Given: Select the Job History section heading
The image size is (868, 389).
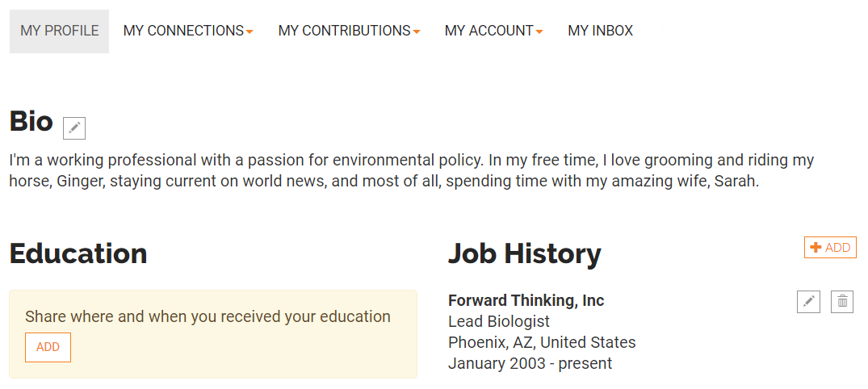Looking at the screenshot, I should click(524, 254).
